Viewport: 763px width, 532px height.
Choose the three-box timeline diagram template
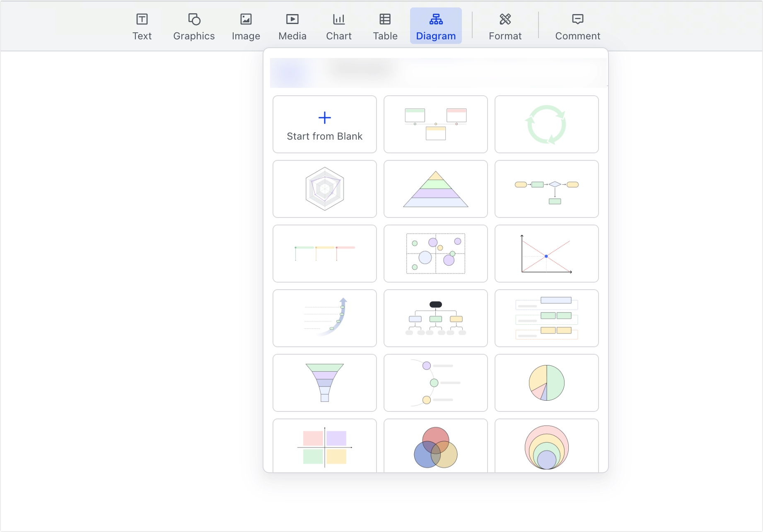pos(436,124)
